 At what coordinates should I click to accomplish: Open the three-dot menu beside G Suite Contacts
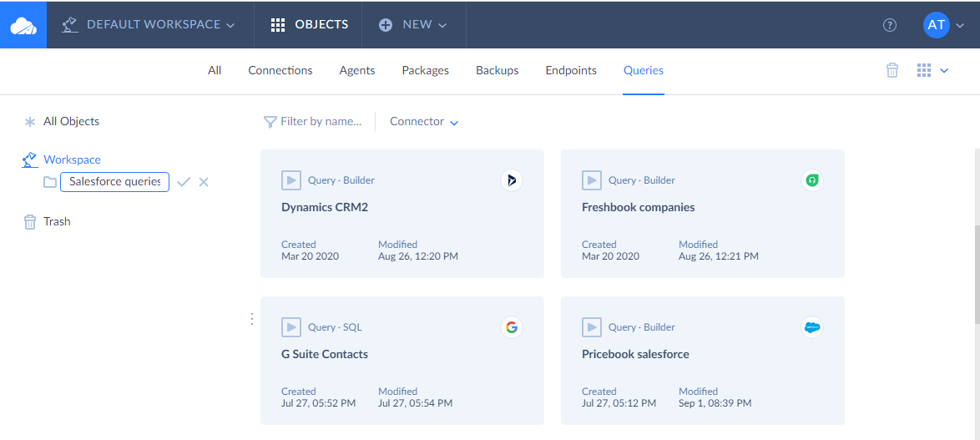click(x=252, y=320)
